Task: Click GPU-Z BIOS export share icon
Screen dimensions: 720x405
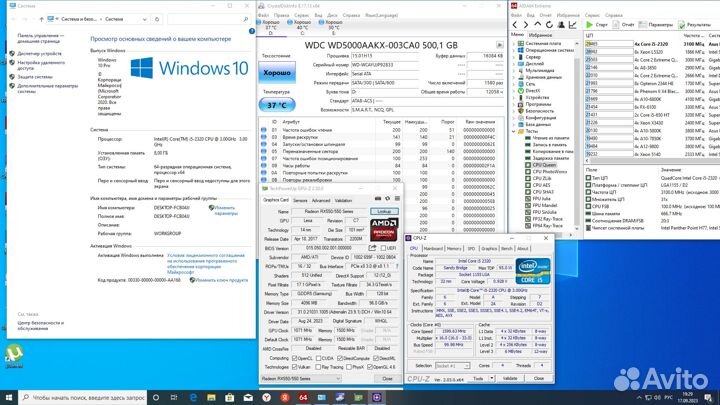Action: 372,248
